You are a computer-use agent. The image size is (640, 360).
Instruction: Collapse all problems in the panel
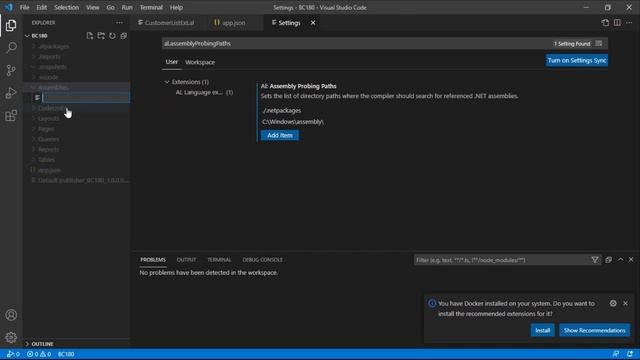609,260
